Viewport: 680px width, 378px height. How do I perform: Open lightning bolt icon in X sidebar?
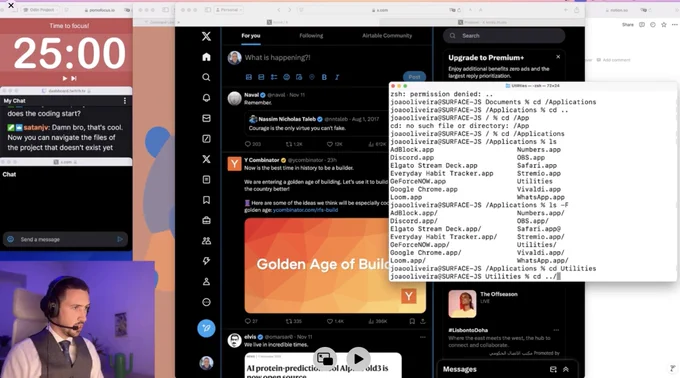pyautogui.click(x=206, y=261)
